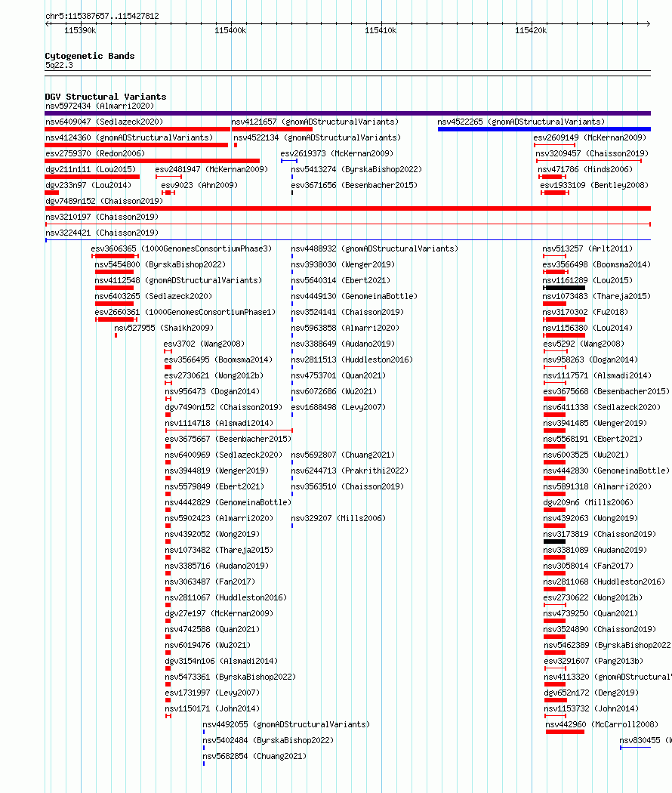Open esv1731997 (Levy2007) variant
This screenshot has width=672, height=793.
[212, 693]
